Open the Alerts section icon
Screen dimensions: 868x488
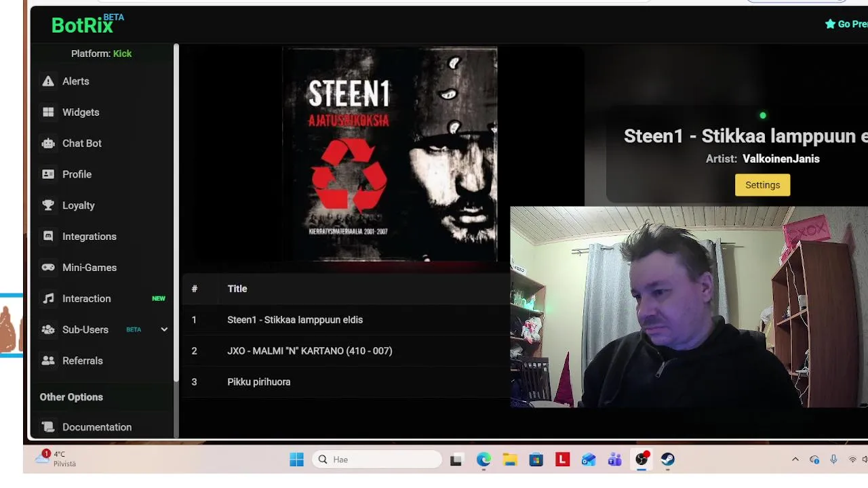click(x=48, y=81)
